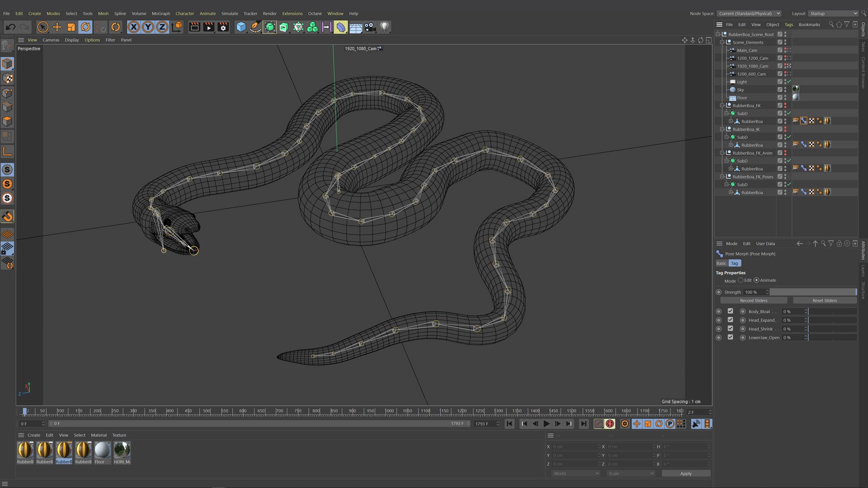This screenshot has width=868, height=488.
Task: Click the Render to Picture Viewer icon
Action: pyautogui.click(x=208, y=27)
